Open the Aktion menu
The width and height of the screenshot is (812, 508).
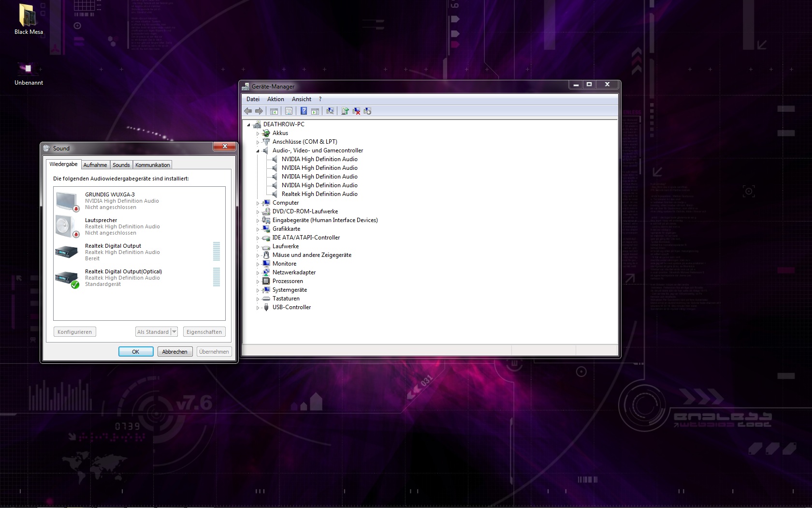click(275, 99)
